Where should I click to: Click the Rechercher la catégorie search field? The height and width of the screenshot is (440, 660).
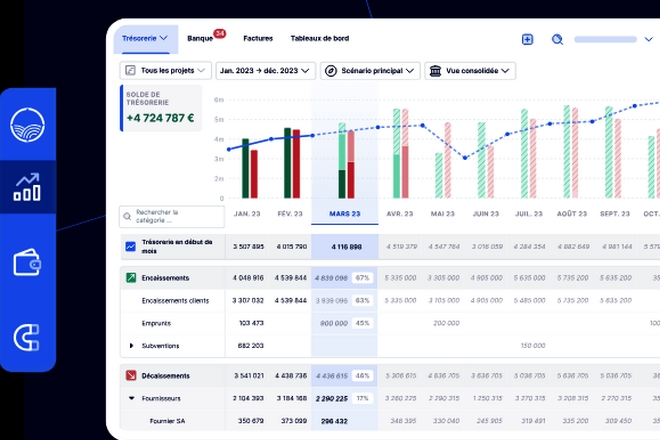pyautogui.click(x=172, y=217)
